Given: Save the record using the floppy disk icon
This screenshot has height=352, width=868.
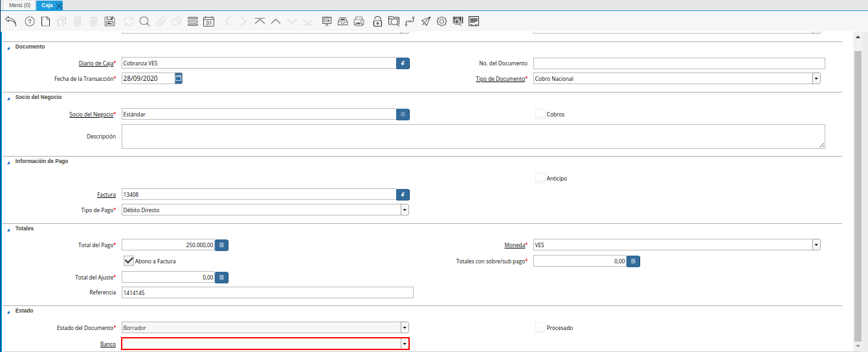Looking at the screenshot, I should (109, 21).
